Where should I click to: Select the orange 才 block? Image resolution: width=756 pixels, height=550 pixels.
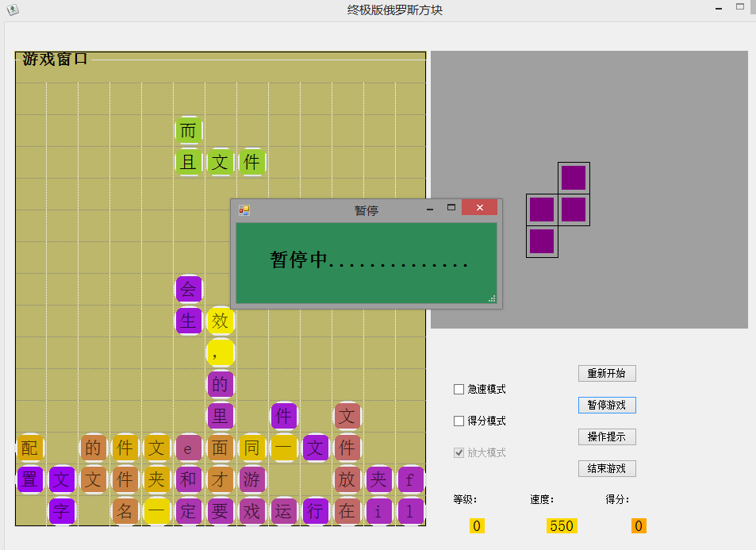coord(221,479)
